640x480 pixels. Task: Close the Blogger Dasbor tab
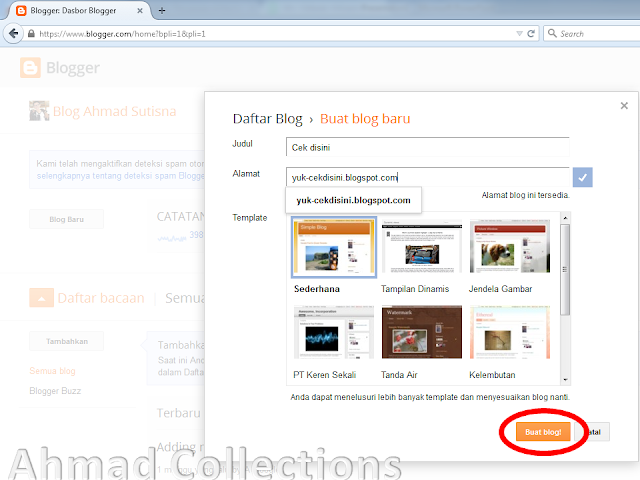click(140, 11)
